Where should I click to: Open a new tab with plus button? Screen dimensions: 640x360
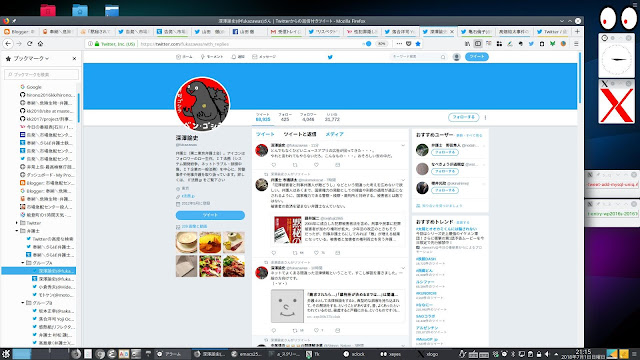click(x=577, y=31)
